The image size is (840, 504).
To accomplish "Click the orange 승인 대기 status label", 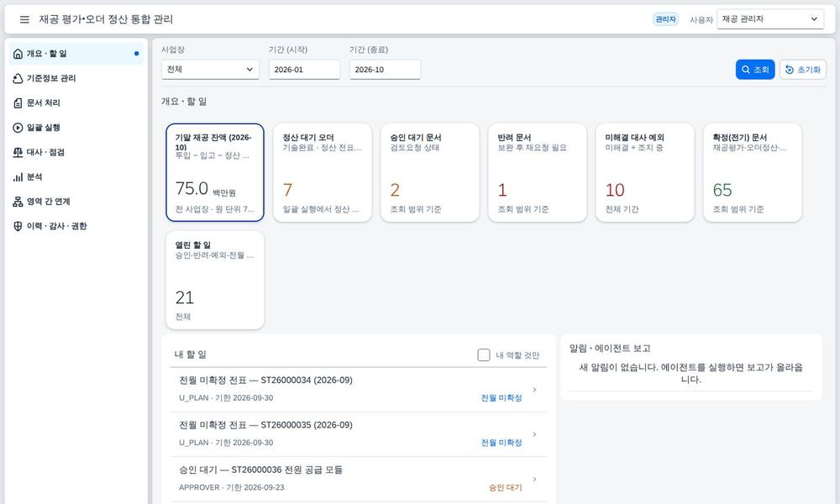I will click(505, 488).
